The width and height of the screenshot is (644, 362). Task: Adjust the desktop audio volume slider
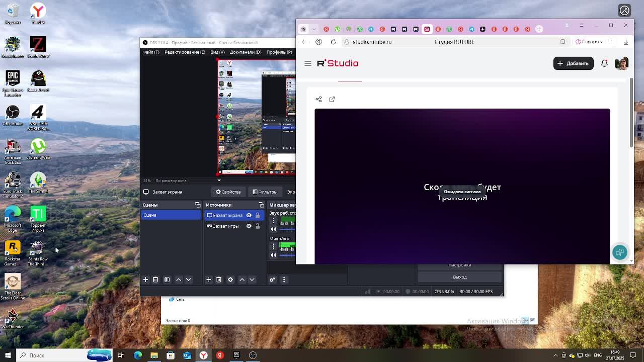click(287, 229)
